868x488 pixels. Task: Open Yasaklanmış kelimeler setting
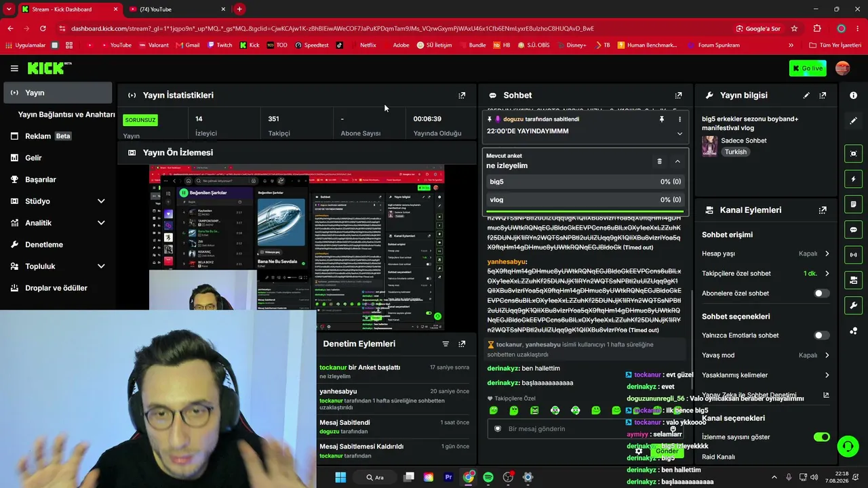(766, 375)
